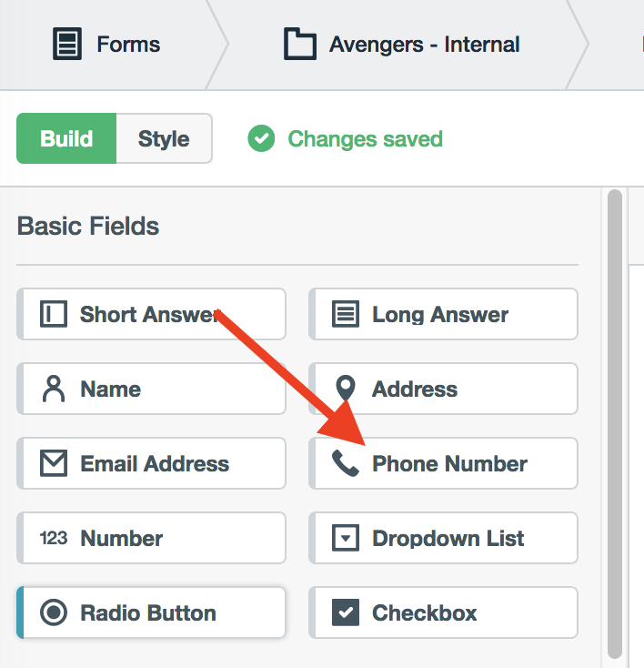644x668 pixels.
Task: Click the Phone Number handset icon
Action: coord(346,464)
